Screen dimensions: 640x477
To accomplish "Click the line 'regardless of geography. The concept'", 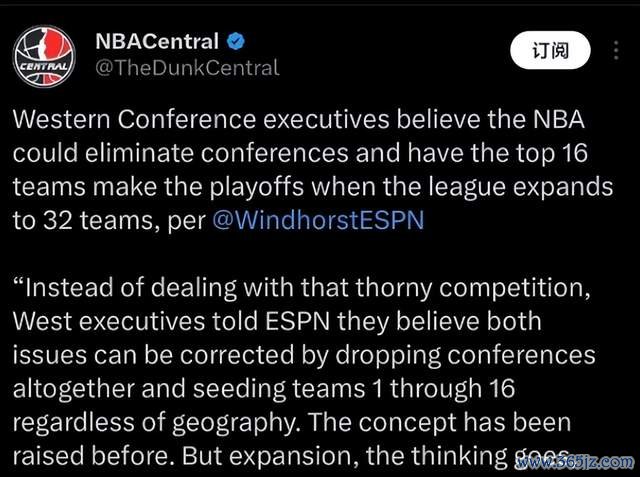I will tap(292, 423).
